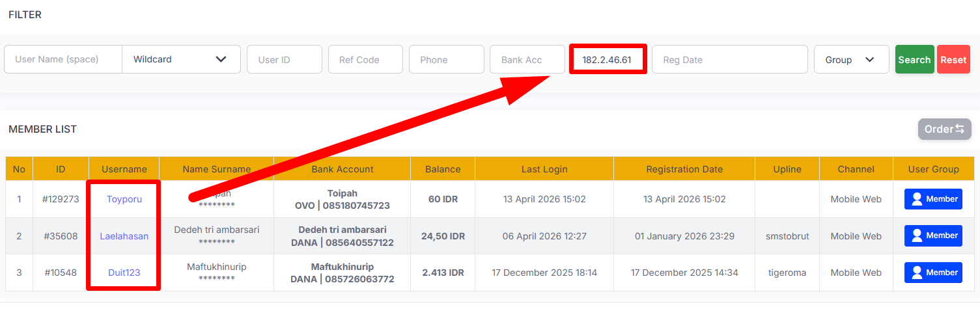Click the IP field showing 182.2.46.61

click(608, 59)
